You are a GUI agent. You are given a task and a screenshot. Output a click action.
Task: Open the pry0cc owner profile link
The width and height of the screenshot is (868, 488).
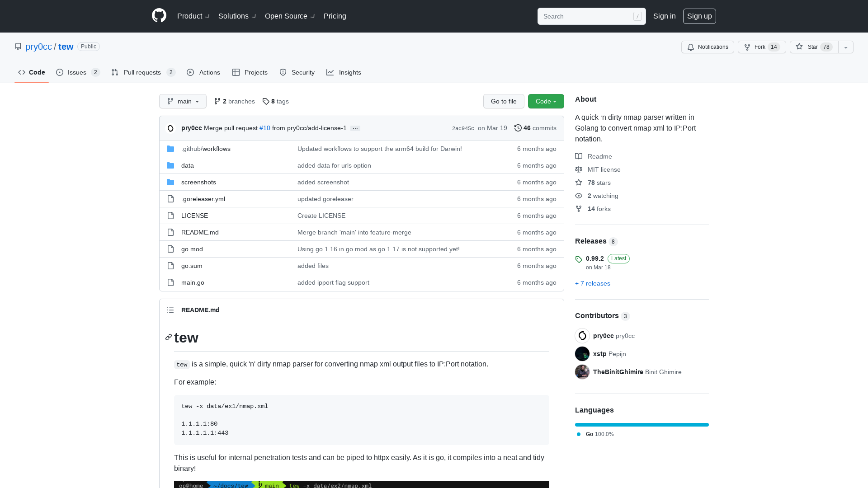(x=38, y=47)
